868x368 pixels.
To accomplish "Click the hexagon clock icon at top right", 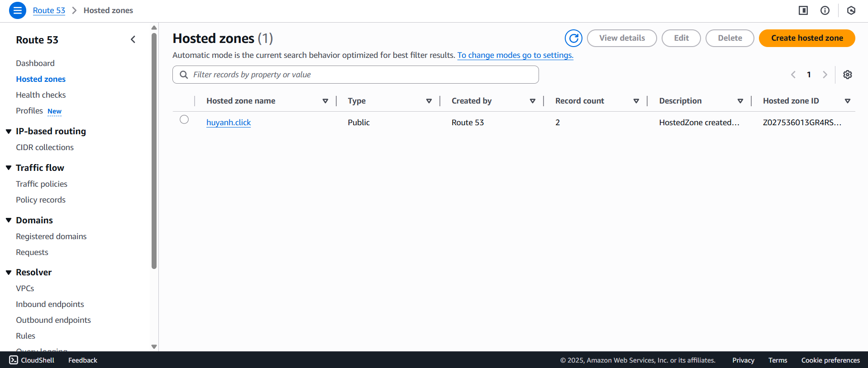I will [851, 10].
